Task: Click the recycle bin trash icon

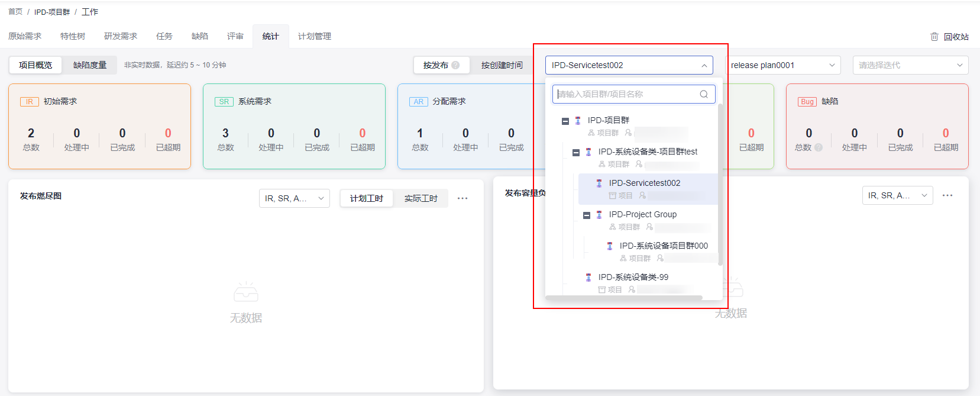Action: tap(934, 37)
